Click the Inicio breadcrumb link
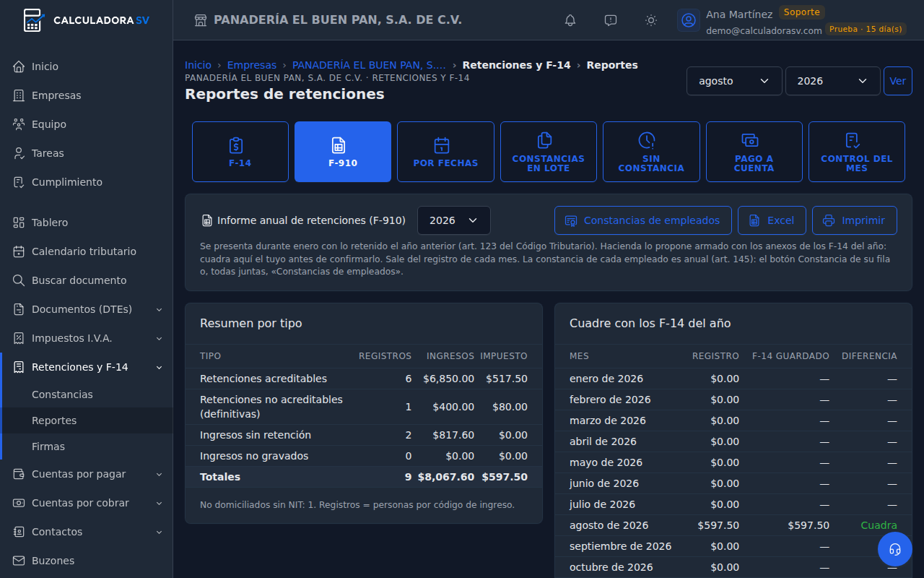 point(198,65)
